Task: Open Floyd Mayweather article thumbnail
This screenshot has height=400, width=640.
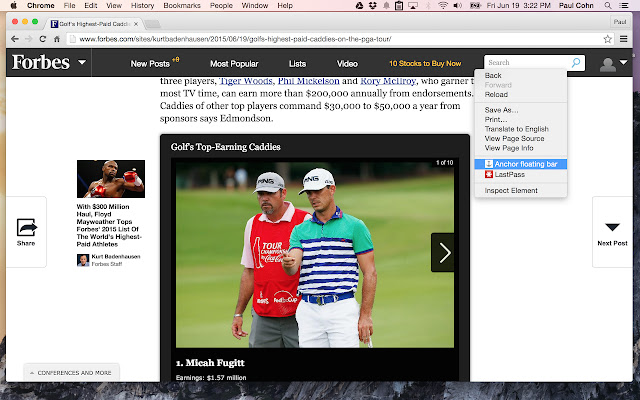Action: point(110,180)
